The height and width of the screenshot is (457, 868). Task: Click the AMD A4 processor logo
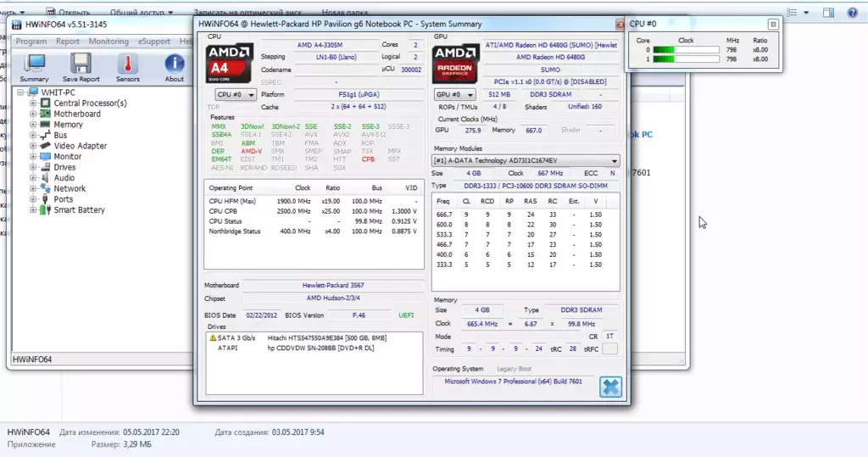[229, 63]
